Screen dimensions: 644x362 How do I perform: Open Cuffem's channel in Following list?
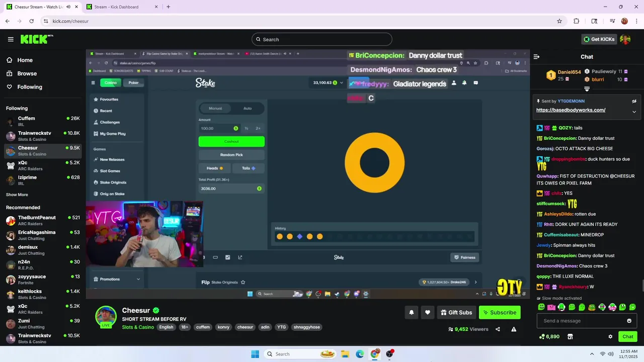pyautogui.click(x=43, y=121)
